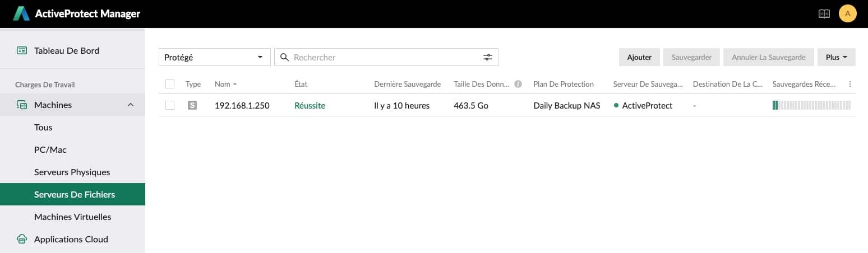The image size is (868, 253).
Task: Open the documentation book icon
Action: click(x=824, y=14)
